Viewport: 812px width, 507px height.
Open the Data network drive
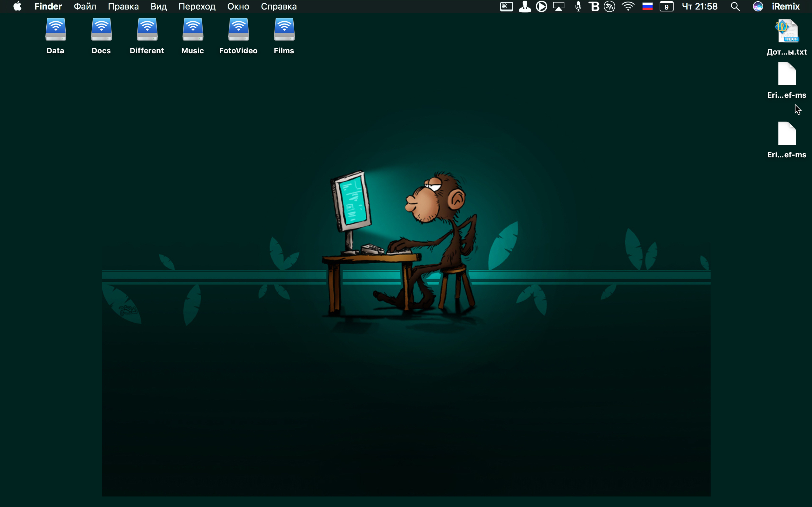coord(56,30)
